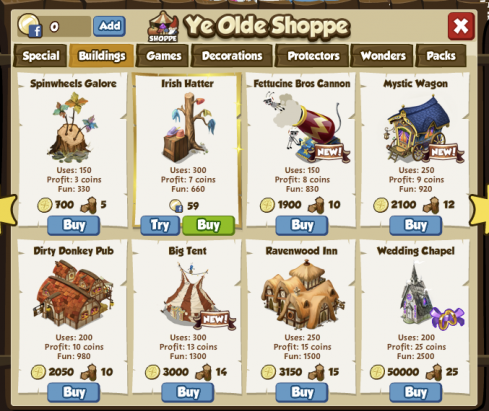The image size is (489, 411).
Task: Select the Wedding Chapel icon
Action: (x=430, y=295)
